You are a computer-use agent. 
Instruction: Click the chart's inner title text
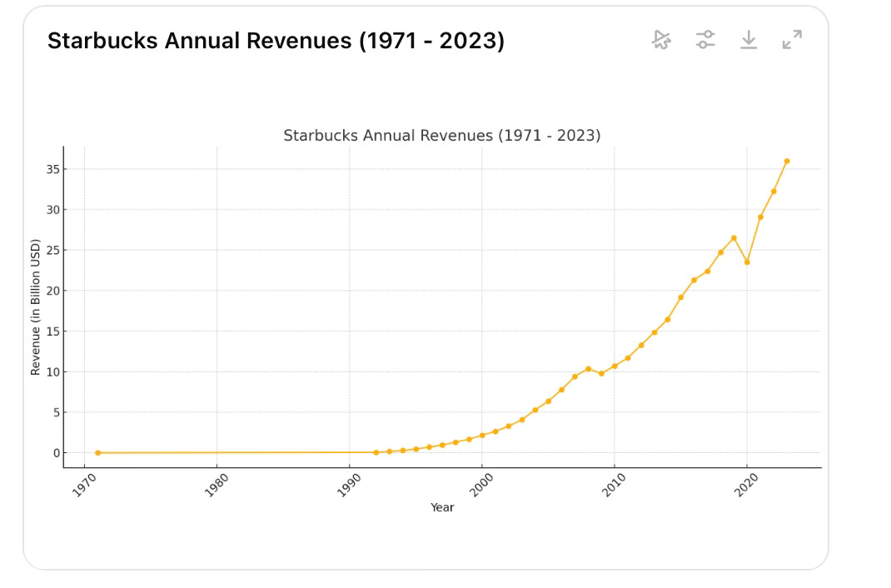[x=441, y=135]
